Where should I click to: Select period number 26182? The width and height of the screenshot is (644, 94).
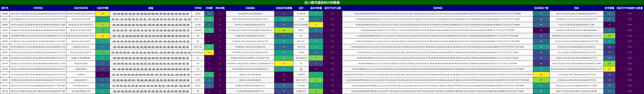click(5, 47)
